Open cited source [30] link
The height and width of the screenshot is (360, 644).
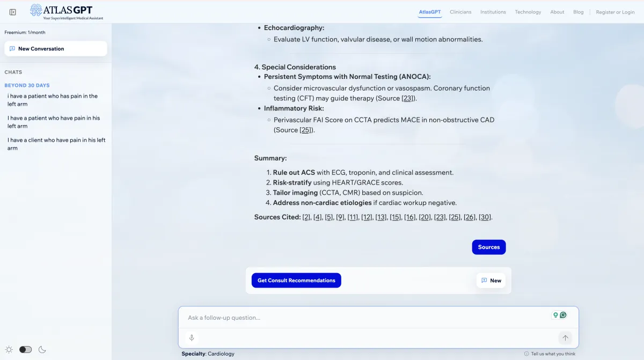[x=485, y=217]
